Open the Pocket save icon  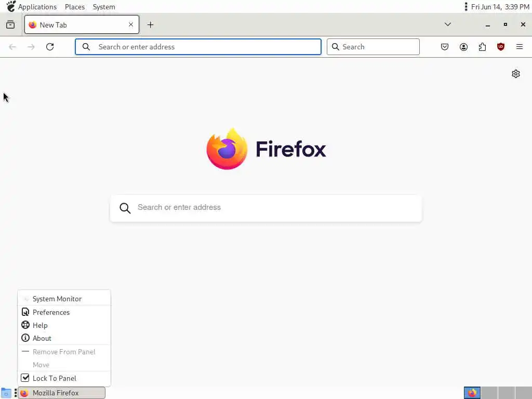tap(445, 47)
